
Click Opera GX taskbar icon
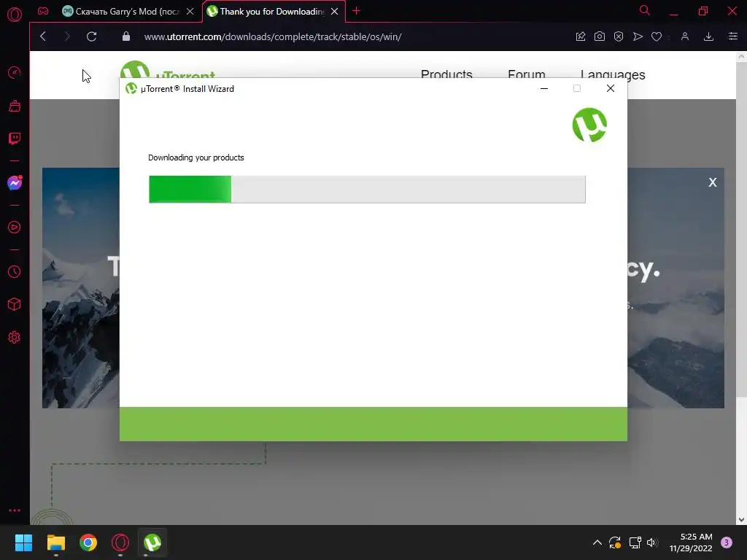click(120, 542)
